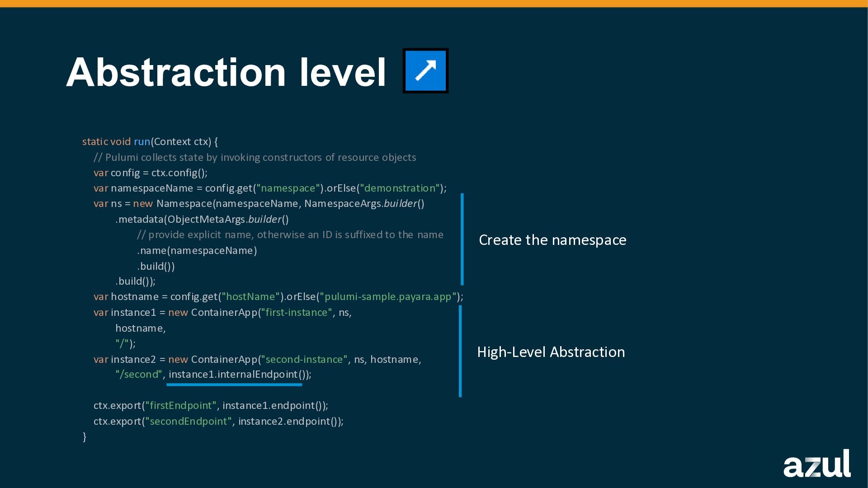Click the 'High-Level Abstraction' label

click(x=551, y=352)
